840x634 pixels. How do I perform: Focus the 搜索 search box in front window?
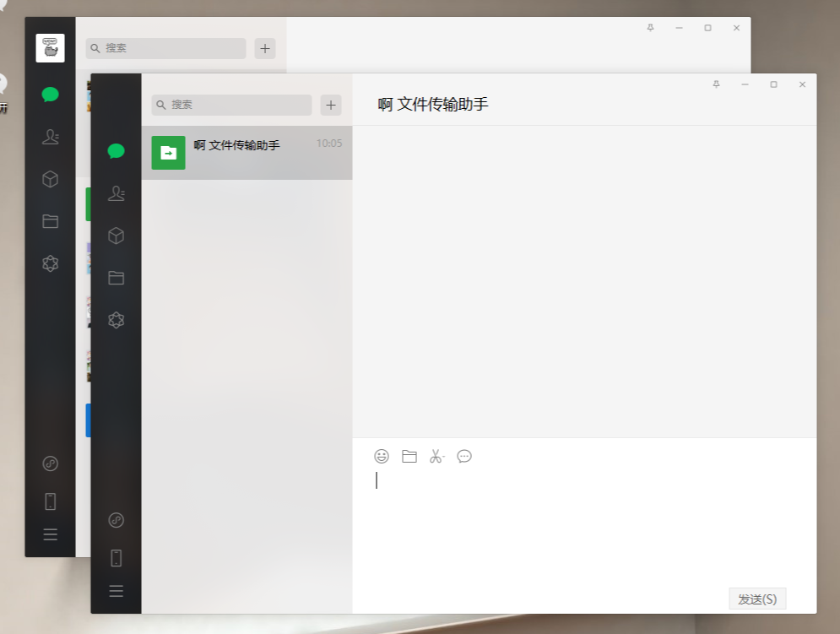coord(232,105)
